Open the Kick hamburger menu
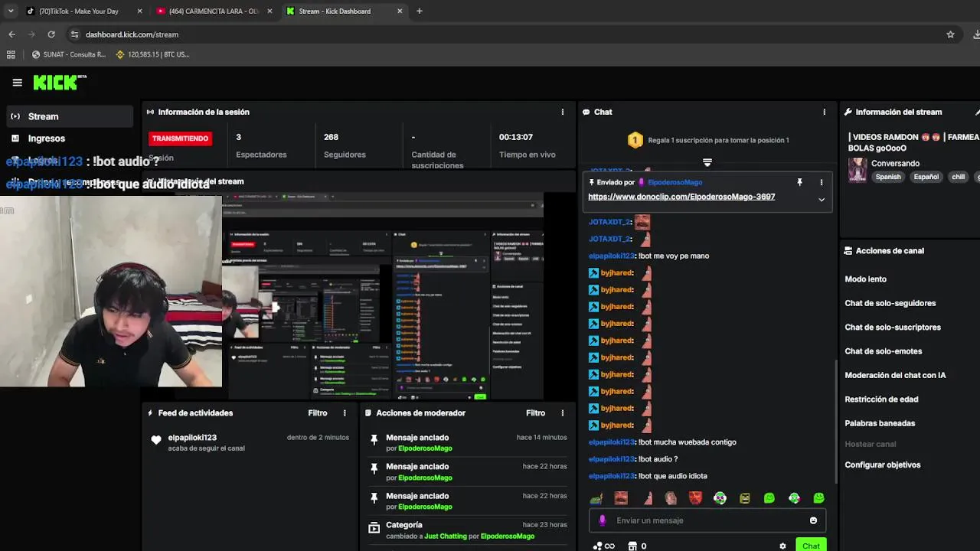980x551 pixels. pyautogui.click(x=17, y=83)
